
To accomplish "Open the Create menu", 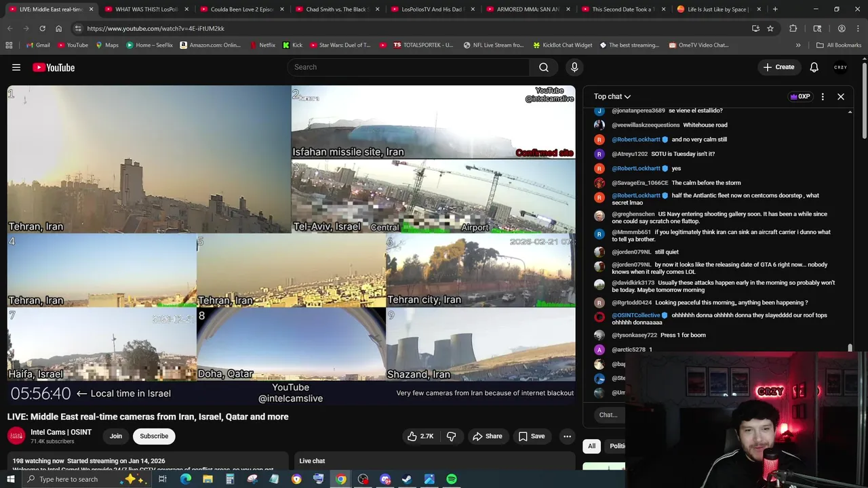I will pos(778,67).
